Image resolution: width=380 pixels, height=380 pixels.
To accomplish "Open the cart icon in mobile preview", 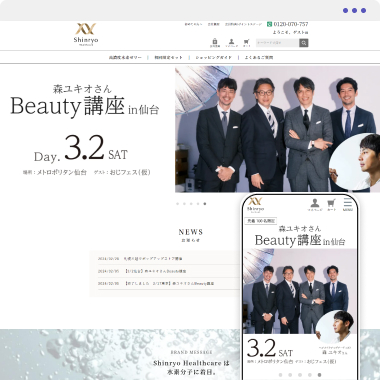I will click(x=331, y=205).
